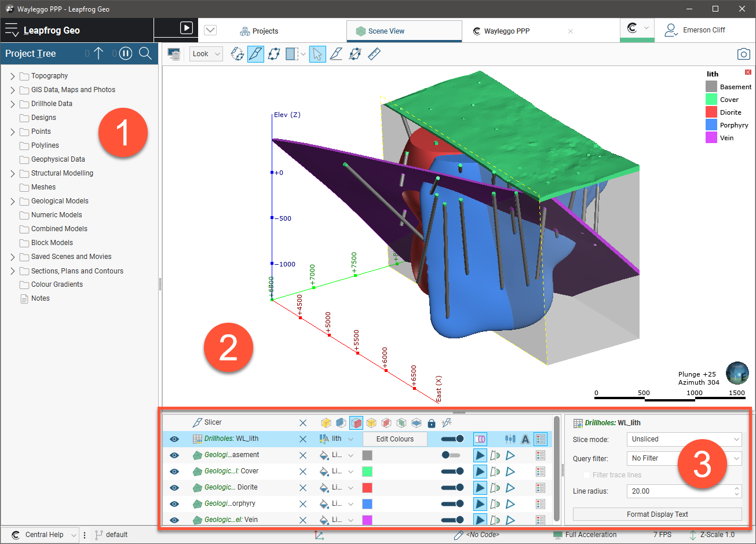
Task: Toggle the slicer tool in the toolbar
Action: pos(255,54)
